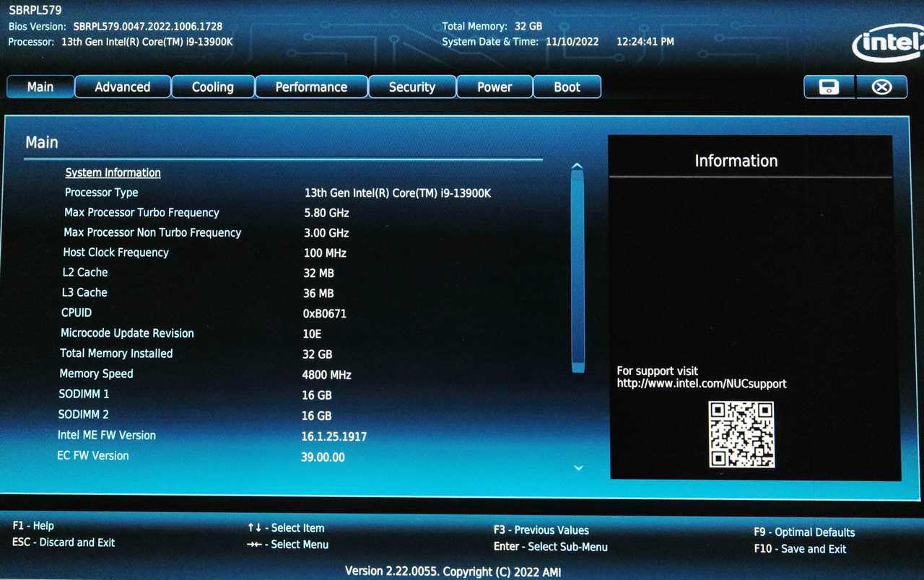This screenshot has width=924, height=580.
Task: Click the Intel logo
Action: click(x=888, y=45)
